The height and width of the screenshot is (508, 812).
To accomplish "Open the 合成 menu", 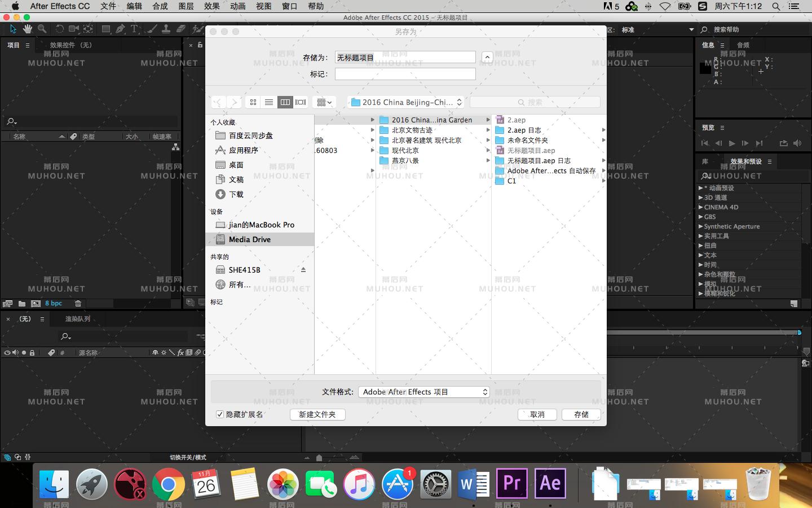I will pos(160,6).
